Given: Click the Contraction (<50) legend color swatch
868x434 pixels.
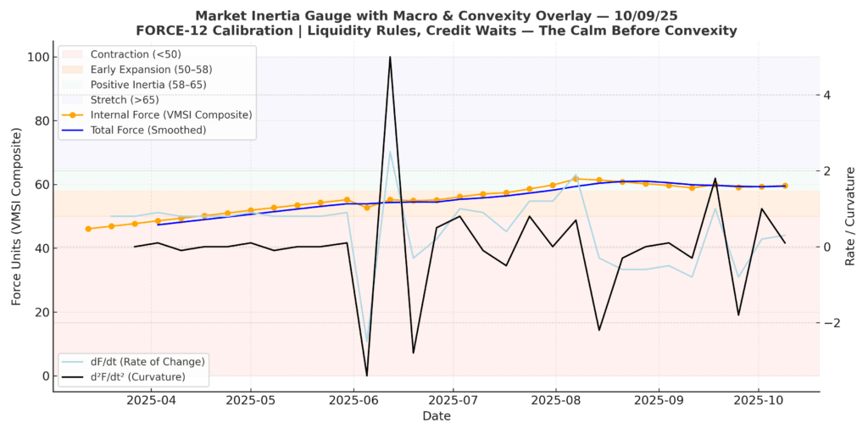Looking at the screenshot, I should coord(72,55).
